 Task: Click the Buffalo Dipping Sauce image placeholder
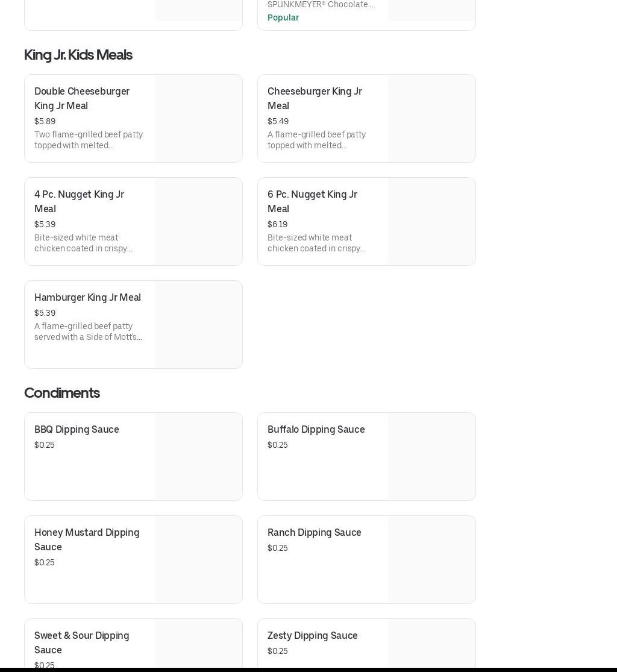click(x=431, y=456)
